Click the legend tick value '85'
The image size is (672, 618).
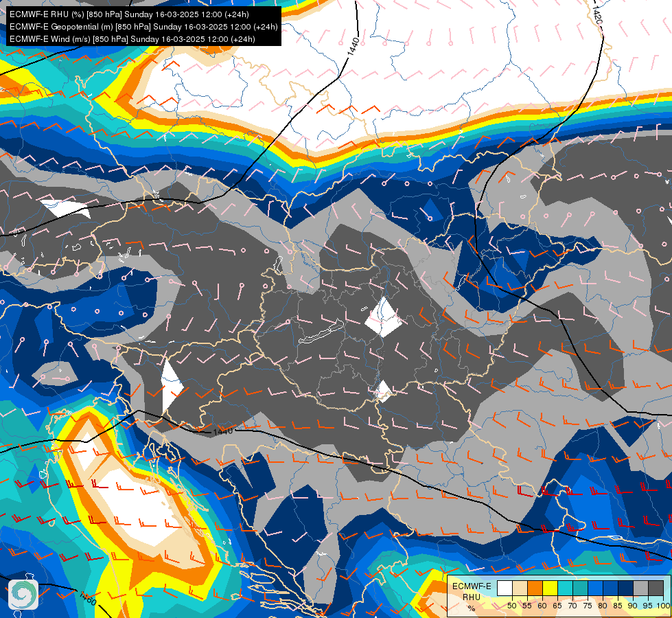tap(618, 606)
